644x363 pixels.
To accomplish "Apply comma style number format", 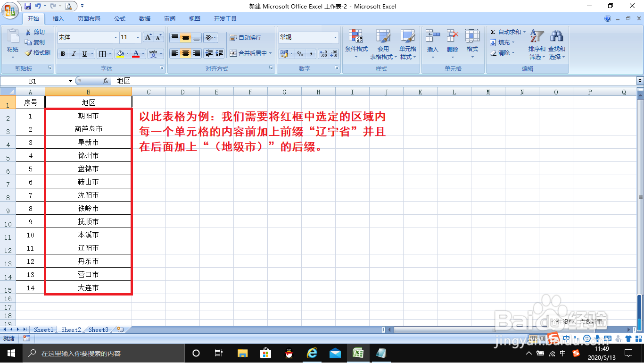I will (x=311, y=54).
